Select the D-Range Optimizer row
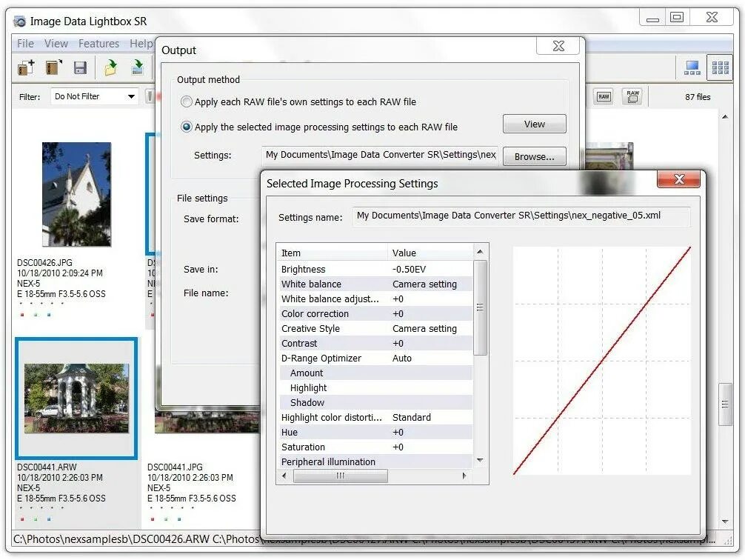This screenshot has height=560, width=745. coord(375,358)
